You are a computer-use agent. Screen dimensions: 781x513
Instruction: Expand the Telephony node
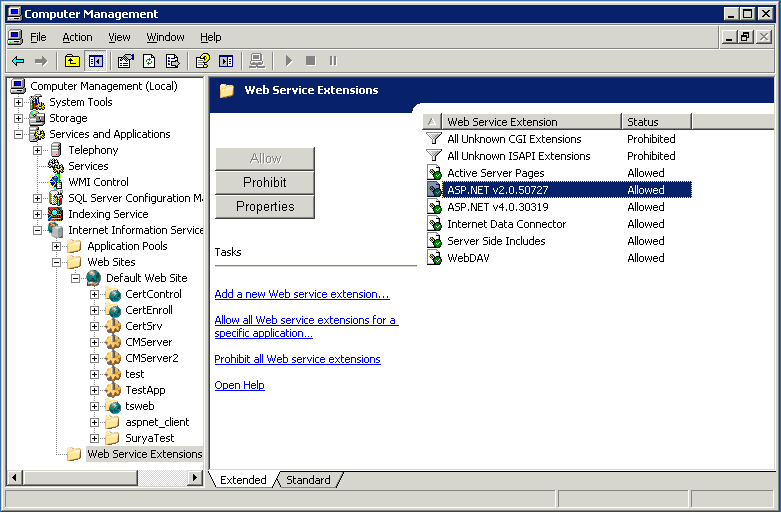click(37, 150)
